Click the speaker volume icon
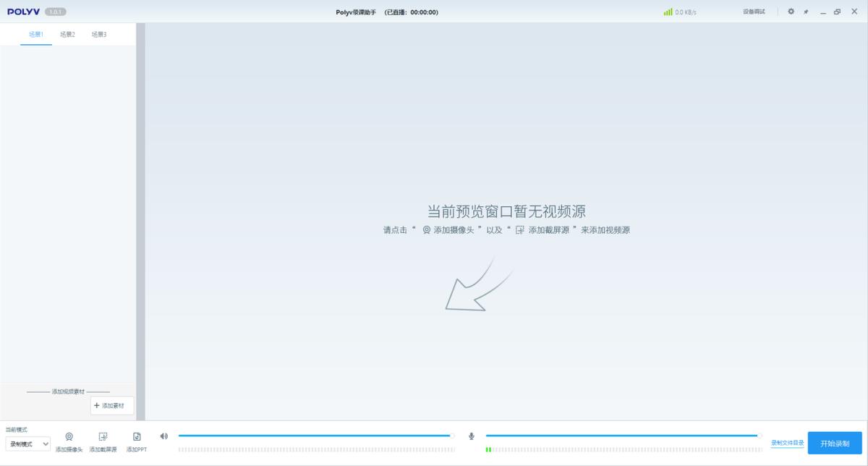The width and height of the screenshot is (868, 466). pos(163,436)
